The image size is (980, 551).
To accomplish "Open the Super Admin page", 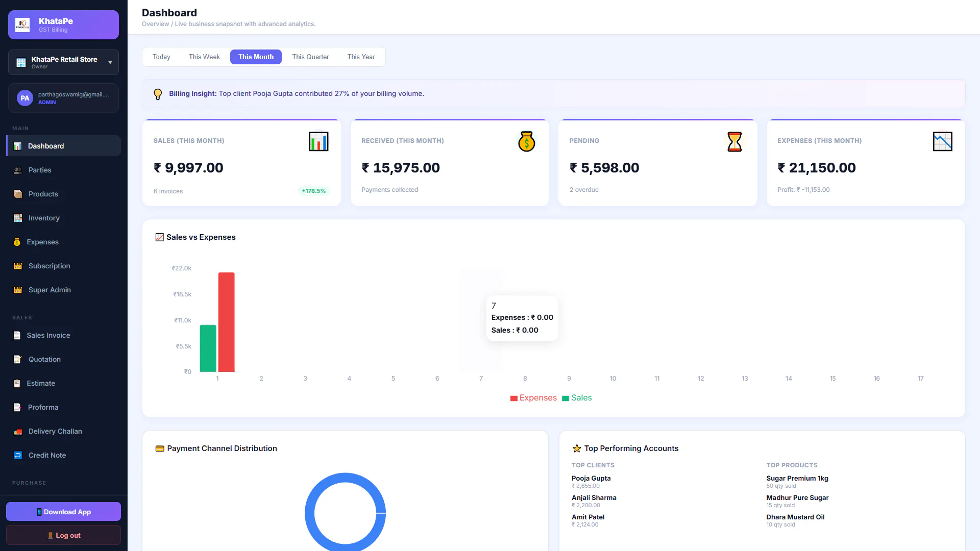I will 63,290.
